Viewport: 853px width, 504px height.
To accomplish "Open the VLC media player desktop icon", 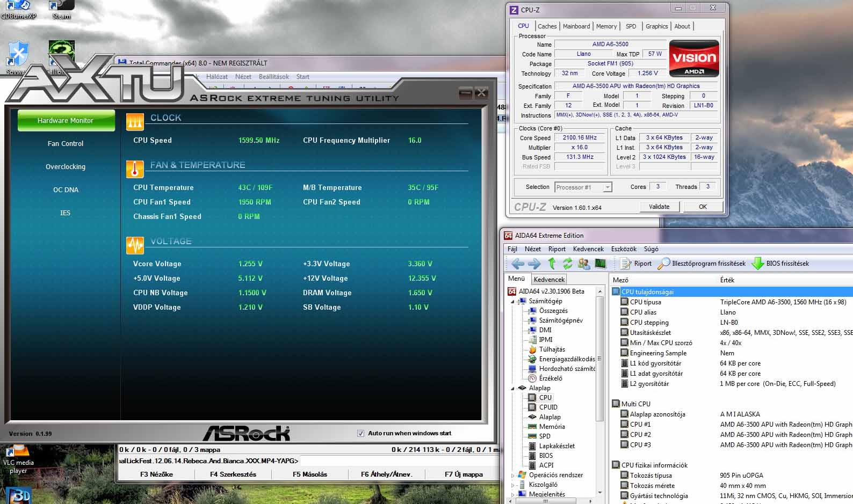I will (x=18, y=459).
